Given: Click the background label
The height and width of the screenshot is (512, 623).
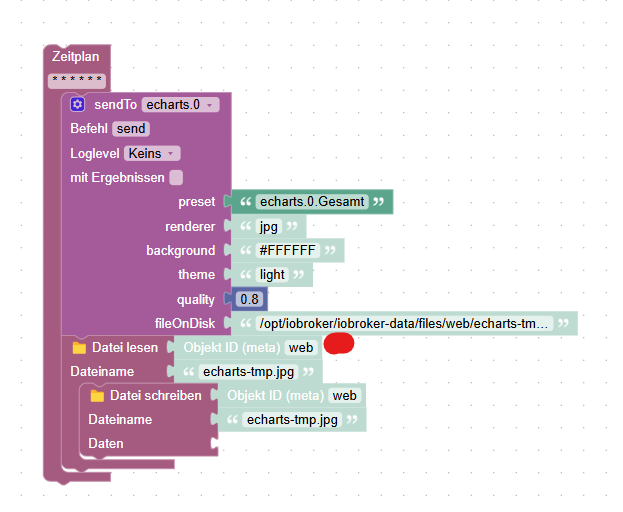Looking at the screenshot, I should pos(181,251).
